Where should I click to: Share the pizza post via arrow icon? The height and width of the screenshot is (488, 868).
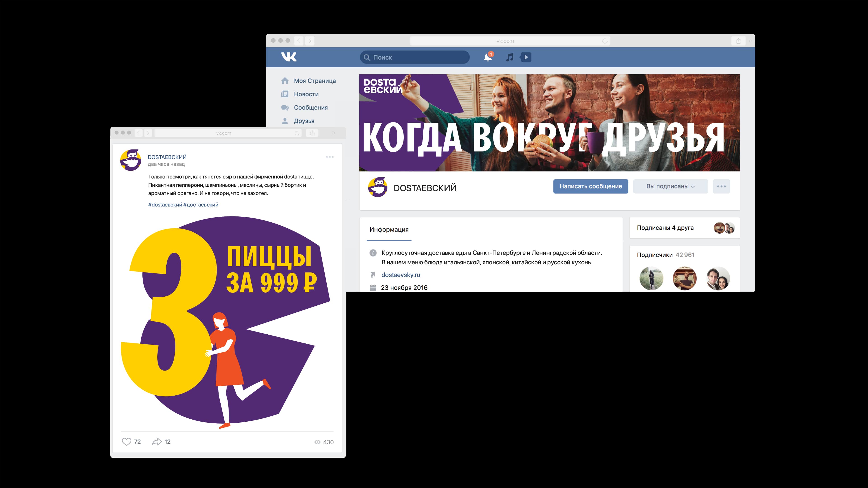[x=157, y=441]
